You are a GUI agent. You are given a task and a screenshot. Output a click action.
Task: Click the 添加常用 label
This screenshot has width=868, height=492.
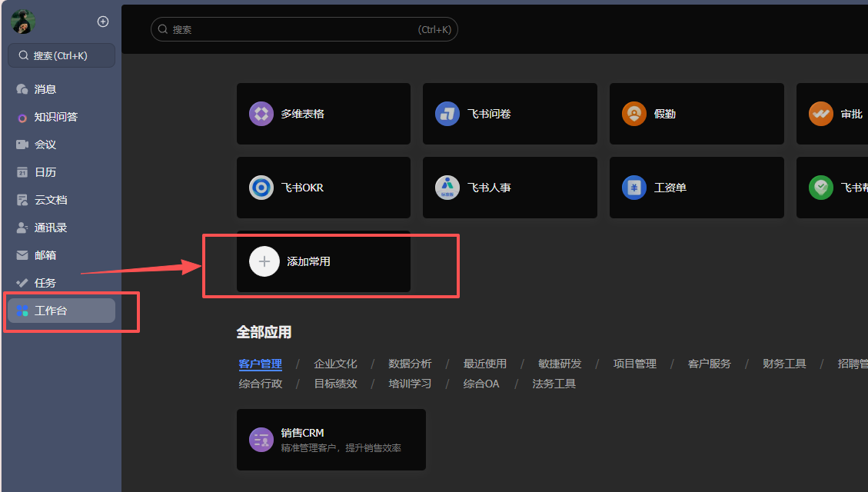pos(308,261)
